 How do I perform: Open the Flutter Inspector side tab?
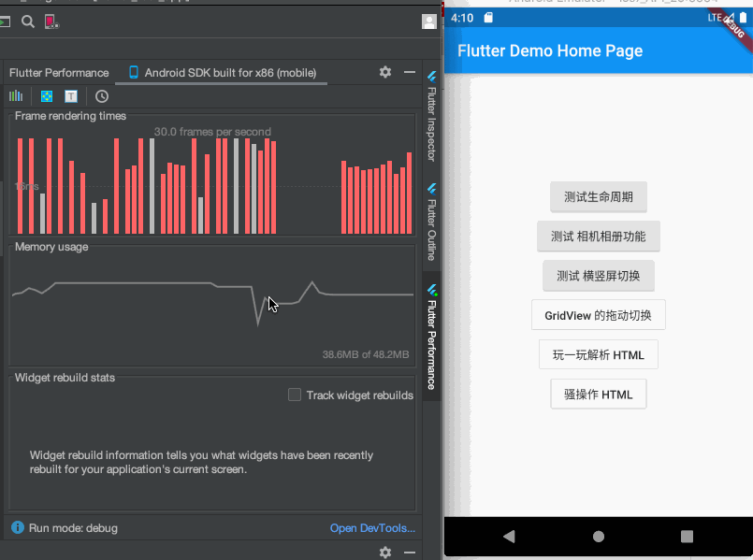tap(432, 117)
